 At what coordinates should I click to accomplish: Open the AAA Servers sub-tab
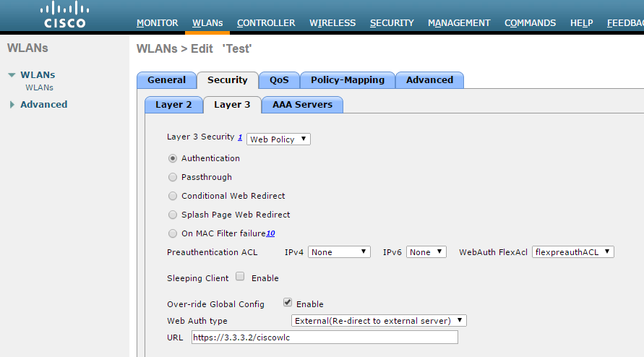tap(302, 105)
